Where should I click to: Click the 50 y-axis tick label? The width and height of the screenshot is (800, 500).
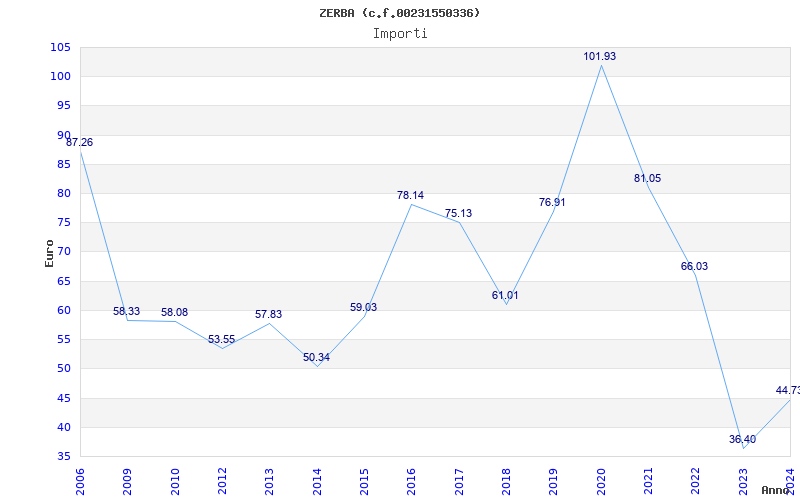coord(63,368)
